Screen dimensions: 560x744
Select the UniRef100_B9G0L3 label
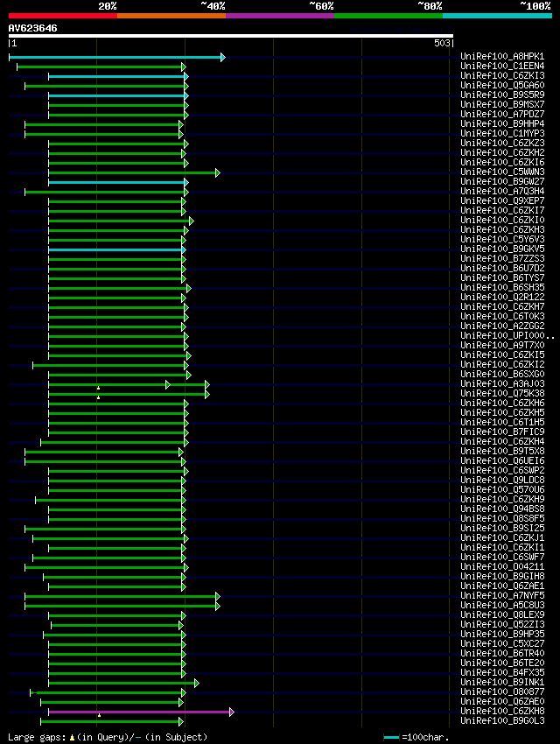click(502, 720)
